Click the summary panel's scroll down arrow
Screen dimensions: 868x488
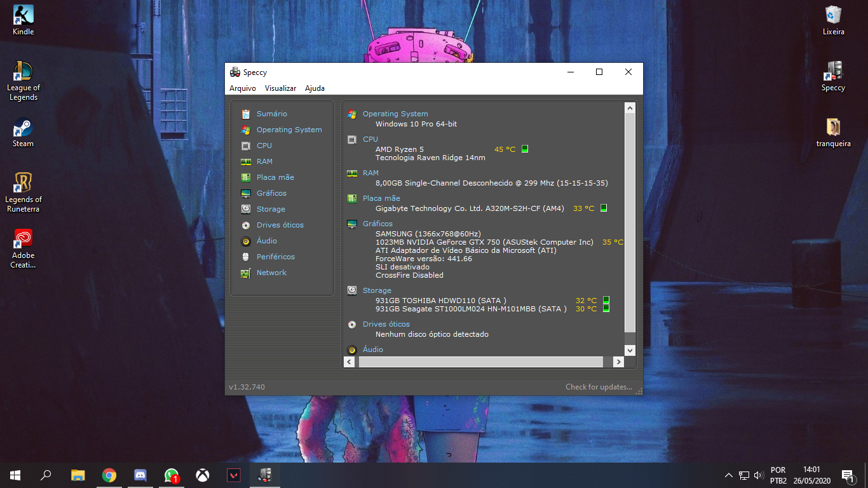point(630,350)
